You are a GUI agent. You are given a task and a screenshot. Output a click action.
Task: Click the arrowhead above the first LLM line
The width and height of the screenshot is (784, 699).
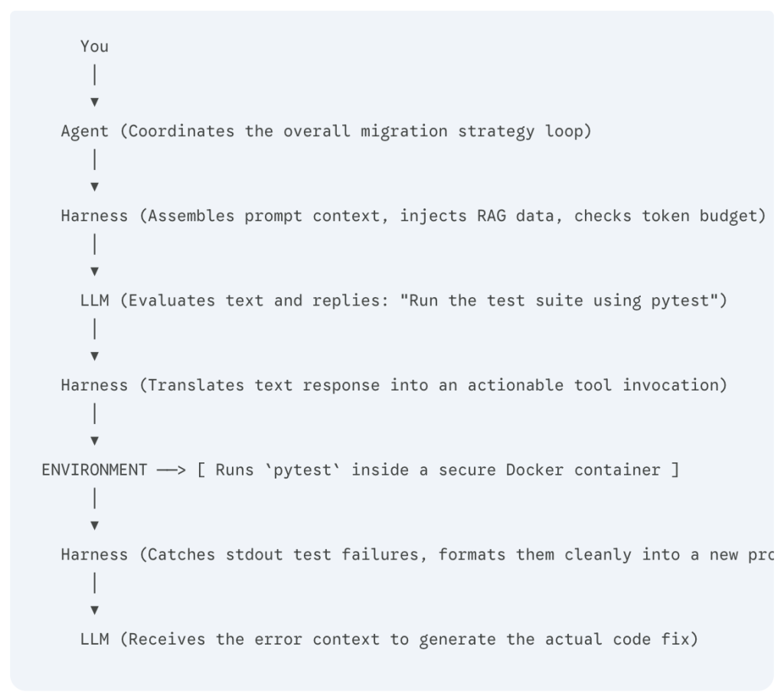coord(94,272)
